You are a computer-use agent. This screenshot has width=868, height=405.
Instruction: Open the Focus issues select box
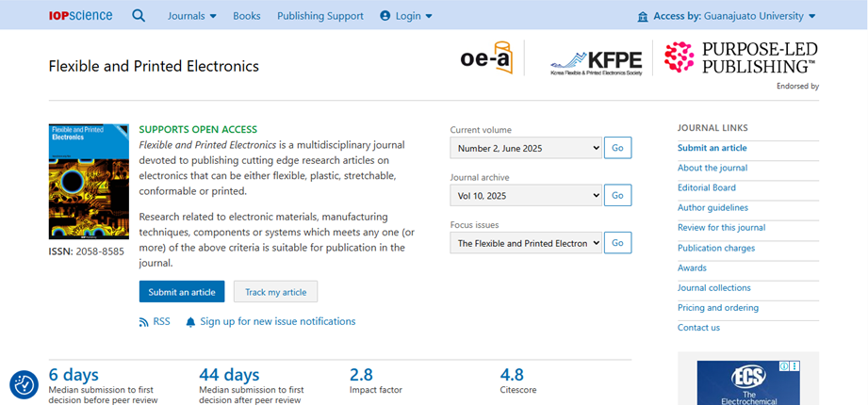tap(526, 243)
